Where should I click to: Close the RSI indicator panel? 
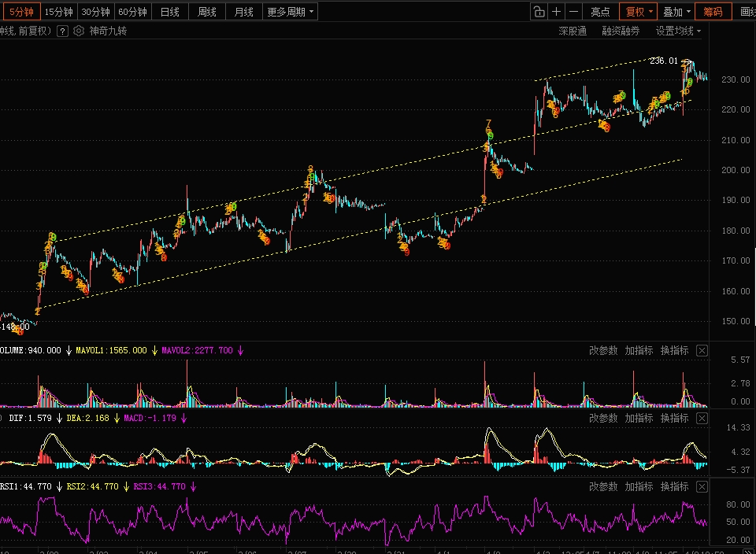[702, 487]
